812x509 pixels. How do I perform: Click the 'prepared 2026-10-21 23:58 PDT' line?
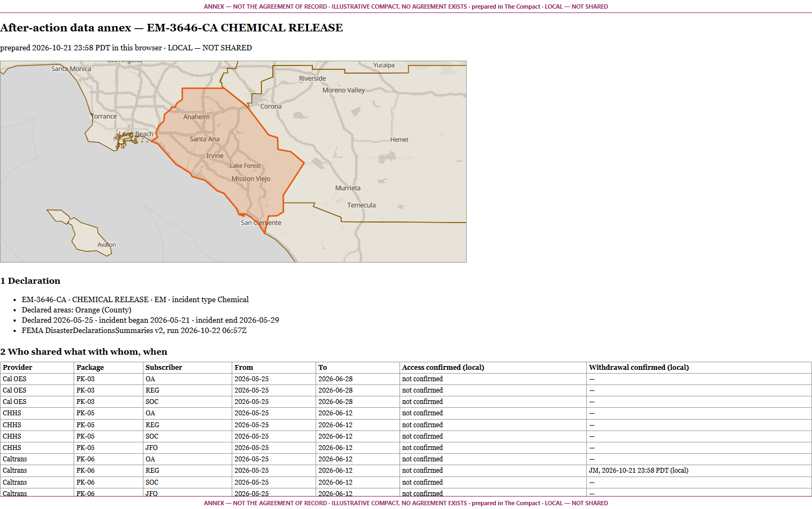tap(126, 48)
